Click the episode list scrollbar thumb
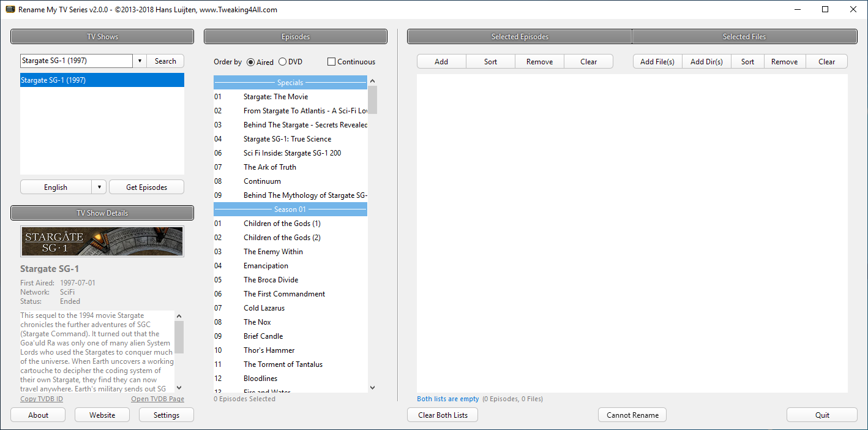 372,100
